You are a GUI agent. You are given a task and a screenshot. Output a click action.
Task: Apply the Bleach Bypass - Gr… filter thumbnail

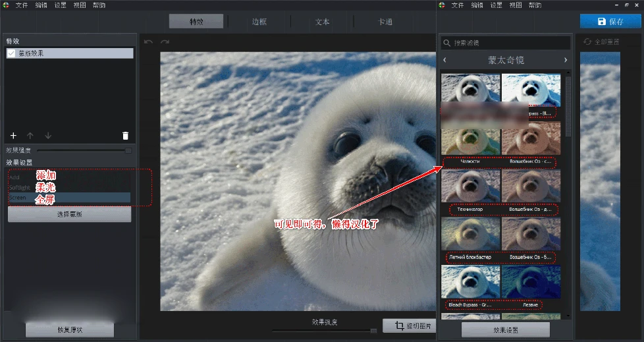pos(470,281)
